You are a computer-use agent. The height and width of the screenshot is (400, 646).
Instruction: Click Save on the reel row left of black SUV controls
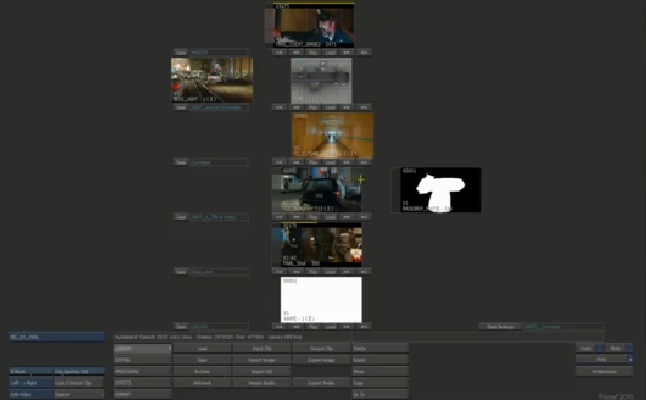[x=181, y=217]
